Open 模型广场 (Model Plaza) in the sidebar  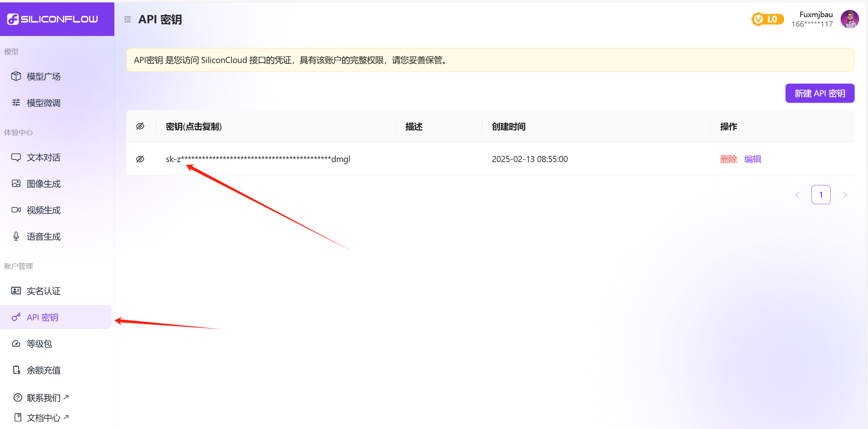43,76
